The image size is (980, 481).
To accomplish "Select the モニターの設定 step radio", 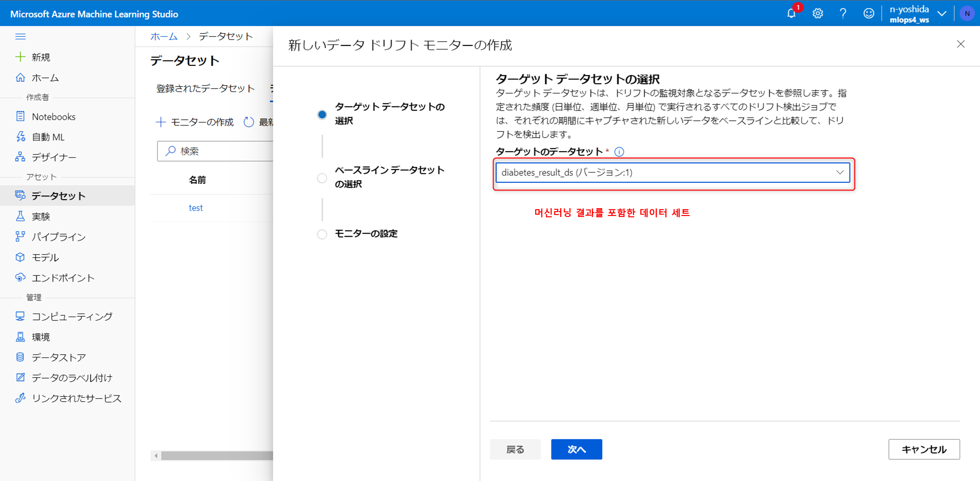I will tap(322, 234).
